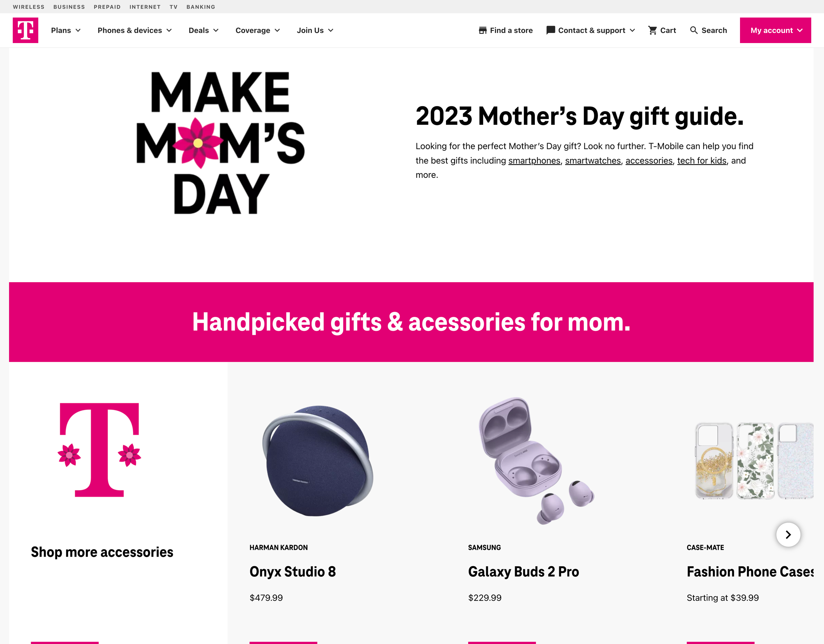The height and width of the screenshot is (644, 824).
Task: Open the shopping cart icon
Action: [652, 30]
